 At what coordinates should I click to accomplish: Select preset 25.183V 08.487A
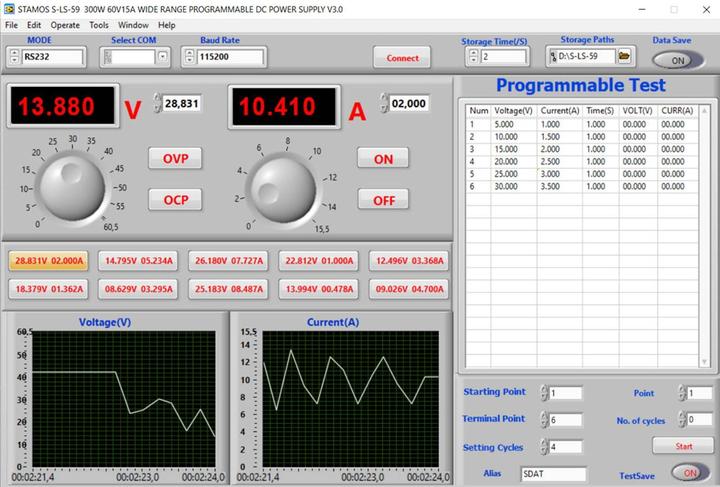click(x=228, y=289)
